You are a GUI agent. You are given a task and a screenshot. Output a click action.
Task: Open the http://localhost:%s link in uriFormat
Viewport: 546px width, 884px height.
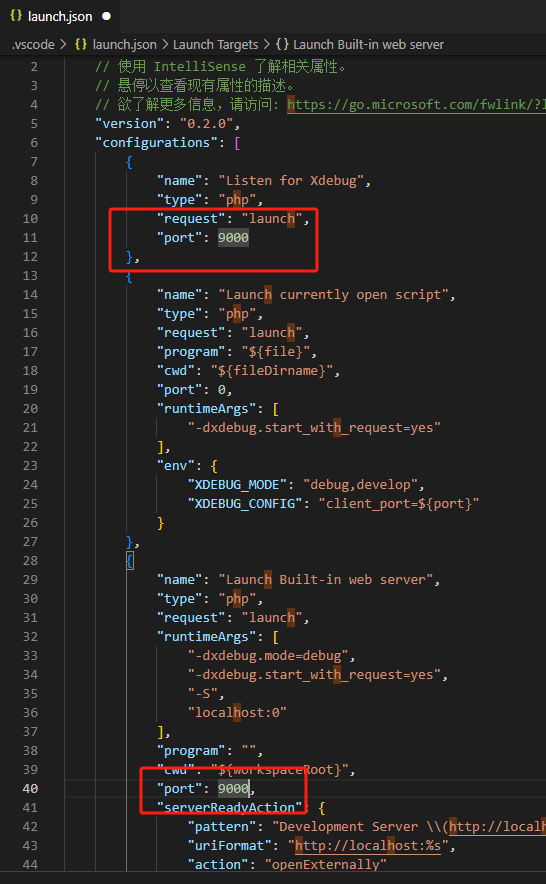click(x=371, y=845)
